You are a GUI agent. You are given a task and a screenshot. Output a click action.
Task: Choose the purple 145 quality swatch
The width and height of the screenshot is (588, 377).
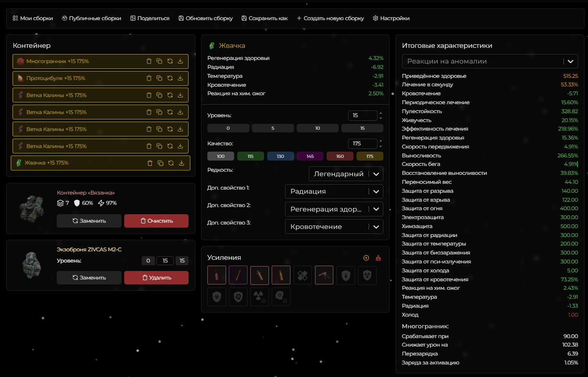click(310, 156)
